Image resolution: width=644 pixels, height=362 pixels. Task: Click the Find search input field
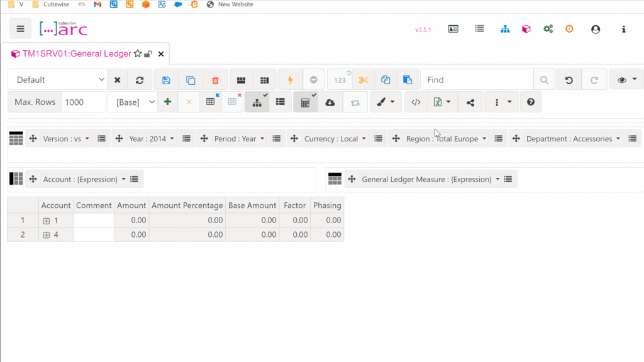477,80
